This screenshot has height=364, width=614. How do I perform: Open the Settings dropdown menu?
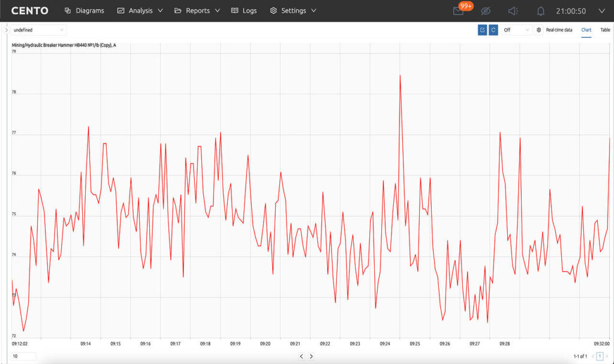[x=293, y=11]
